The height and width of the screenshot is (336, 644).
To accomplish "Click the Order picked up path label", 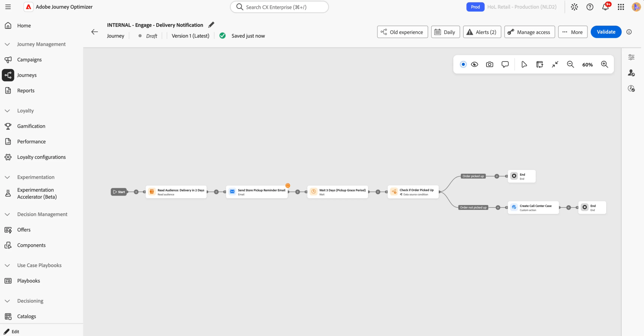I will [473, 176].
